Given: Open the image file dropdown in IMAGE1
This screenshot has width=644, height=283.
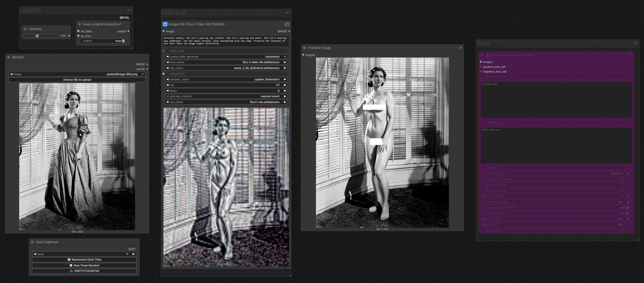Looking at the screenshot, I should click(77, 74).
